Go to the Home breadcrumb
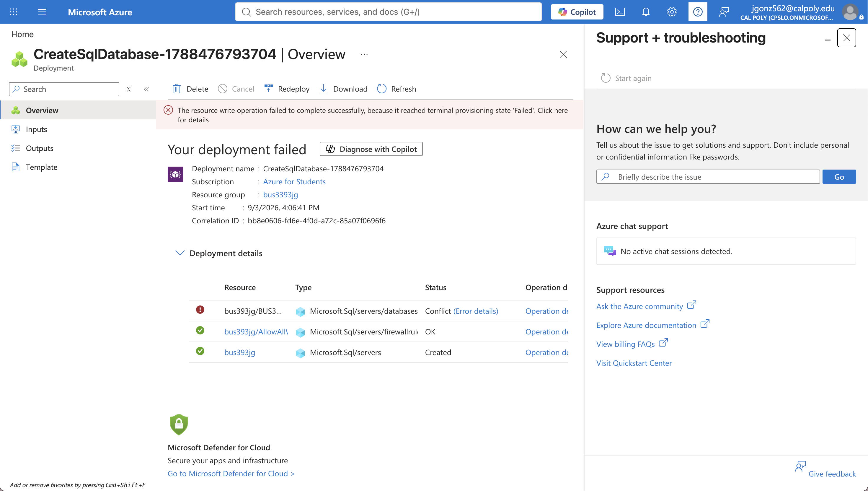This screenshot has height=491, width=868. tap(22, 34)
